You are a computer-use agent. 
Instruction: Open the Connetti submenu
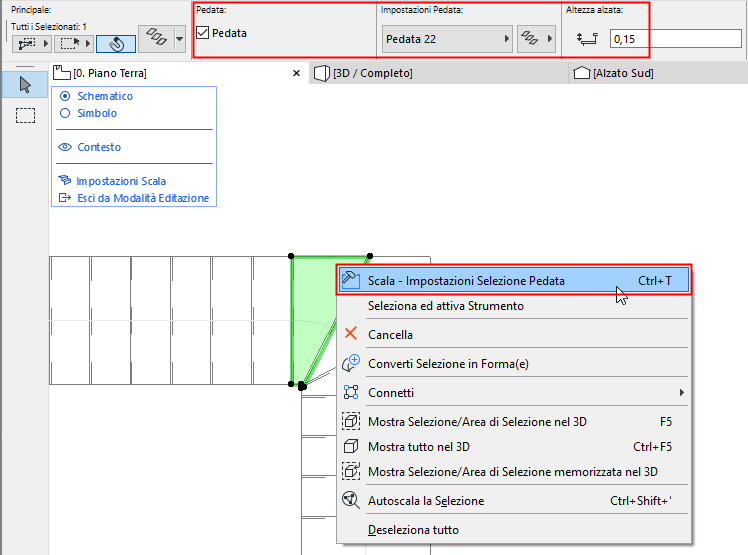(x=514, y=393)
